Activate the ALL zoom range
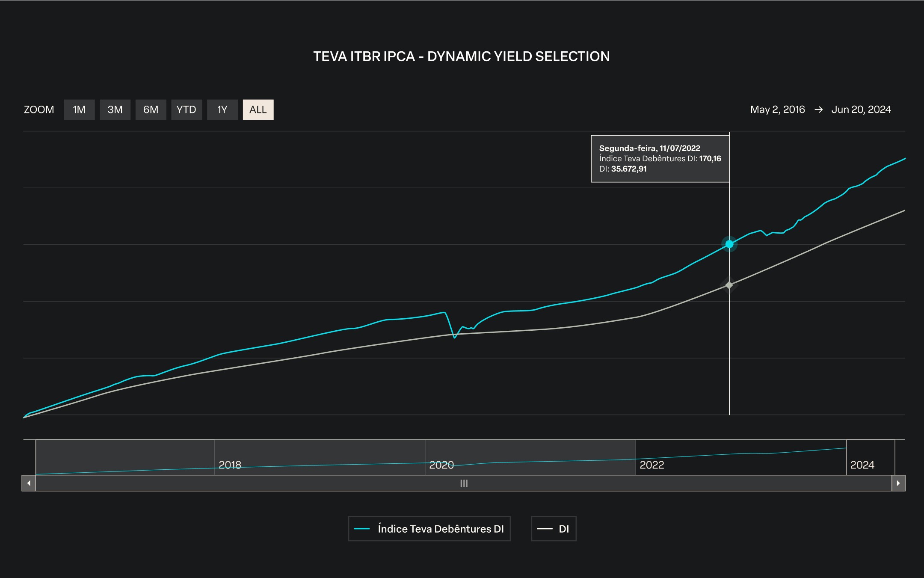The height and width of the screenshot is (578, 924). click(258, 110)
